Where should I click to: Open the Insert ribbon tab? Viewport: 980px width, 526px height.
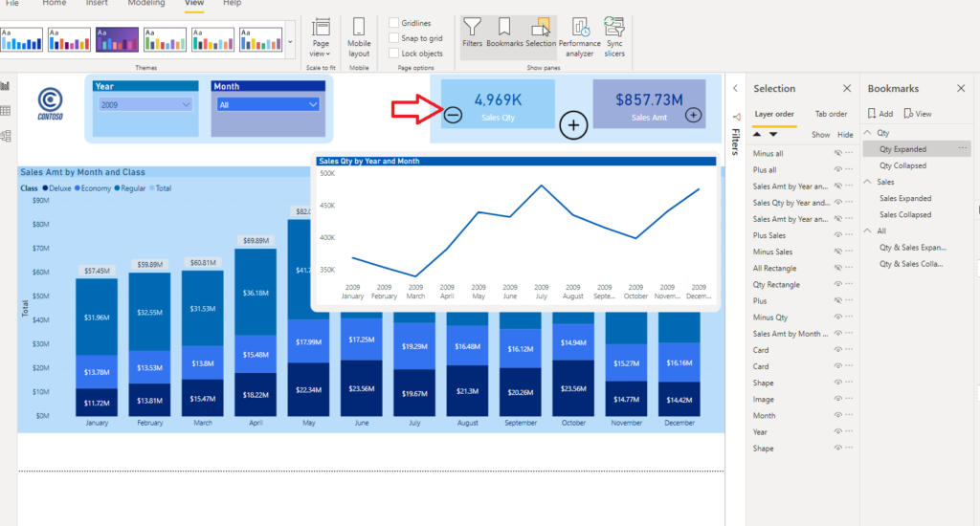pos(97,3)
